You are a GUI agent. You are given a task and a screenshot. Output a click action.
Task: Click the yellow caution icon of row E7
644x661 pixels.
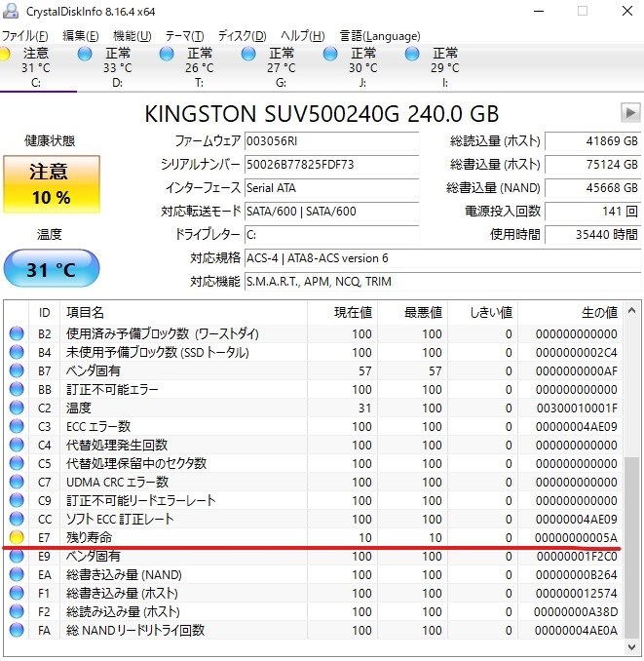tap(17, 537)
